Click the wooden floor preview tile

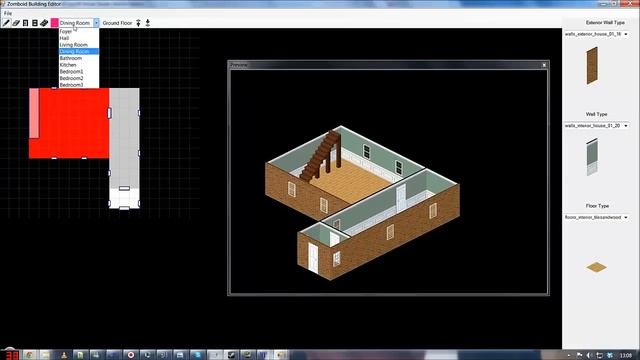[x=596, y=267]
